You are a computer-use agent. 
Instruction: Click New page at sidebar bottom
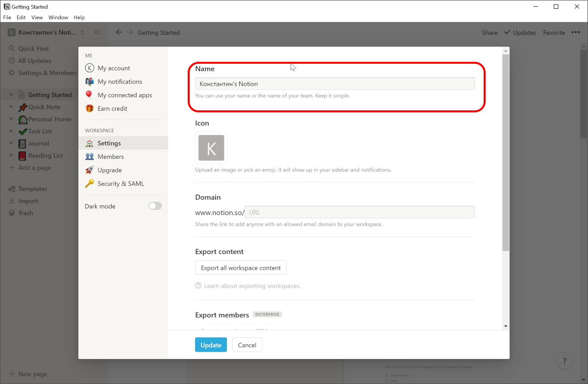point(28,374)
